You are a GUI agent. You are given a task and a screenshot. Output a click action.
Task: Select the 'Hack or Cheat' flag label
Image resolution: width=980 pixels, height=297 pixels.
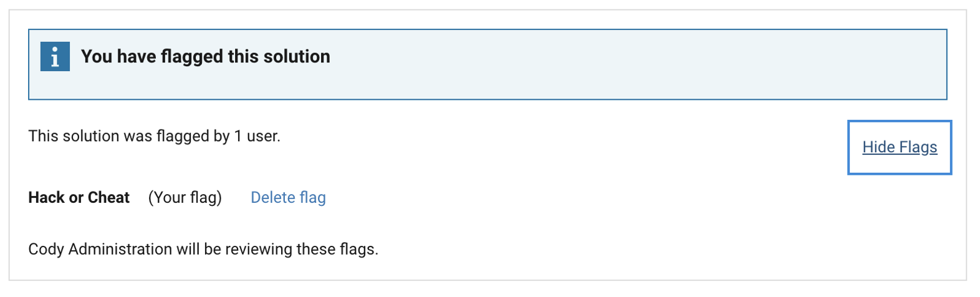tap(79, 198)
